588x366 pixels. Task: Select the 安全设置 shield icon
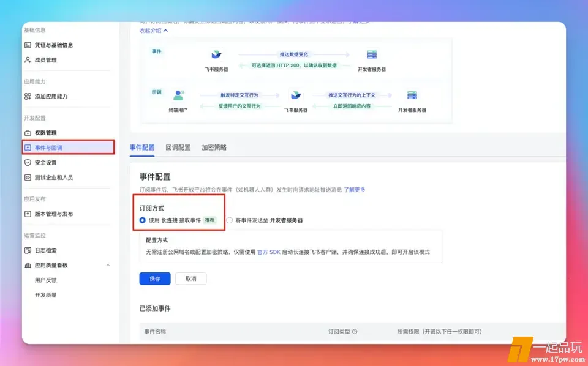[x=28, y=163]
